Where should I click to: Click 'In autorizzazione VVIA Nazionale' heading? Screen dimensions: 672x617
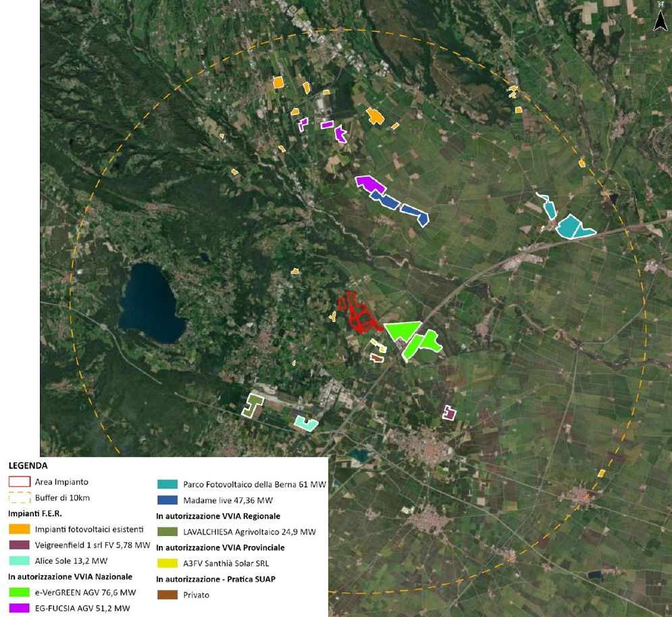(x=70, y=576)
